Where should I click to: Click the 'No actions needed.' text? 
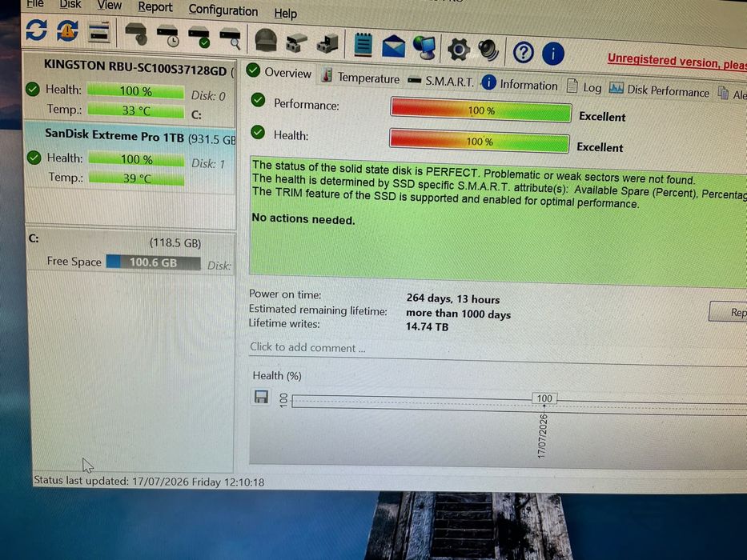[x=303, y=219]
